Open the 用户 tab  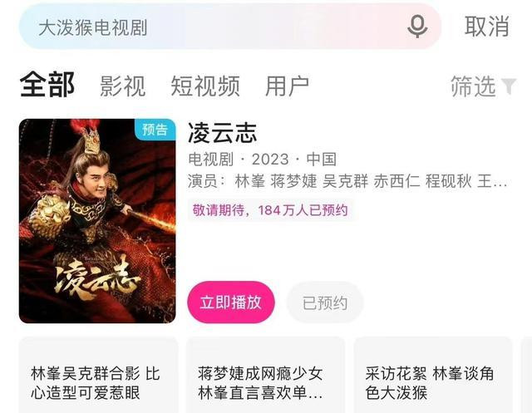point(287,86)
